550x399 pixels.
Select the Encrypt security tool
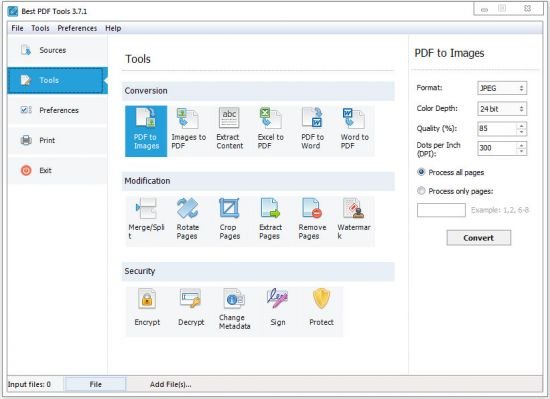147,311
